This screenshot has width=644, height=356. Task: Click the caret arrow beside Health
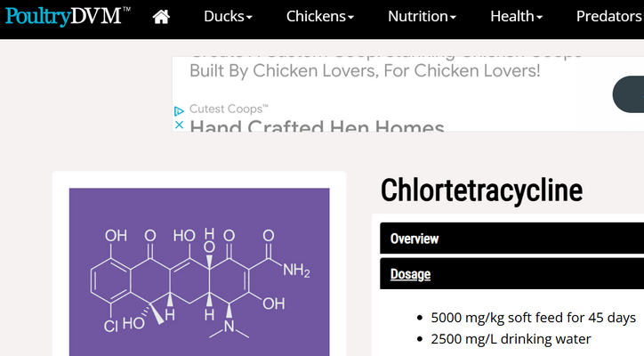540,17
